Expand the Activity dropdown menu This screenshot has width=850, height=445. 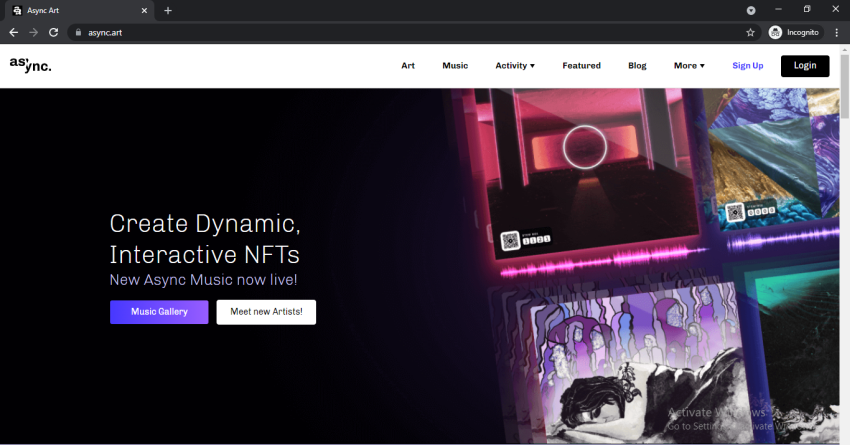515,66
